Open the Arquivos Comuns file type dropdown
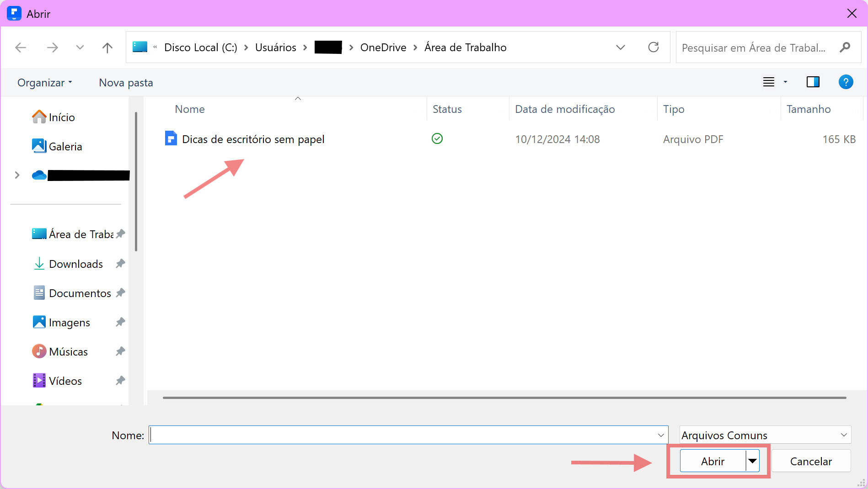Screen dimensions: 868x489 [x=765, y=435]
